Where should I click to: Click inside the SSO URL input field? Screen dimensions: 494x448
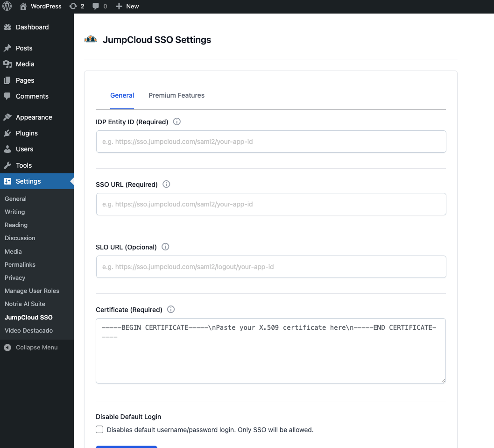tap(271, 204)
